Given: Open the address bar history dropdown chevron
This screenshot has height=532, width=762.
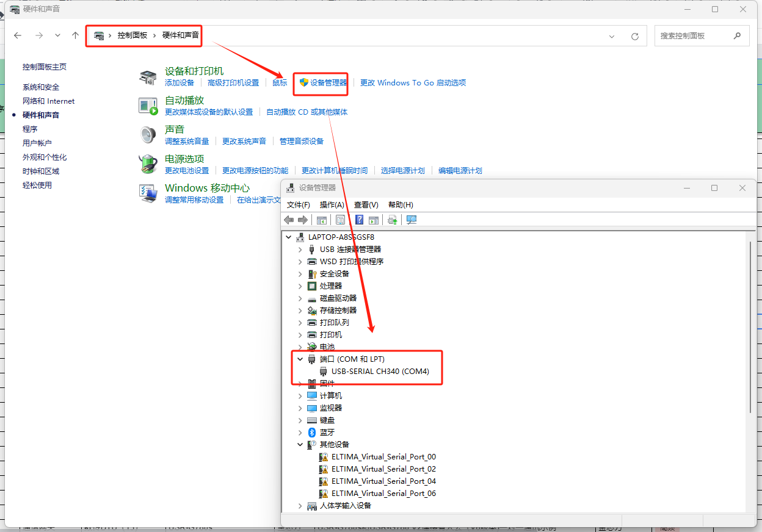Looking at the screenshot, I should click(612, 37).
